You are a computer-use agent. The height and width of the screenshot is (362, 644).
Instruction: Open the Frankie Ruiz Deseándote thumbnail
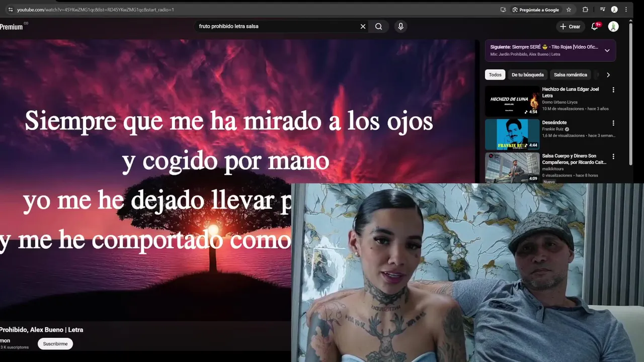click(512, 134)
